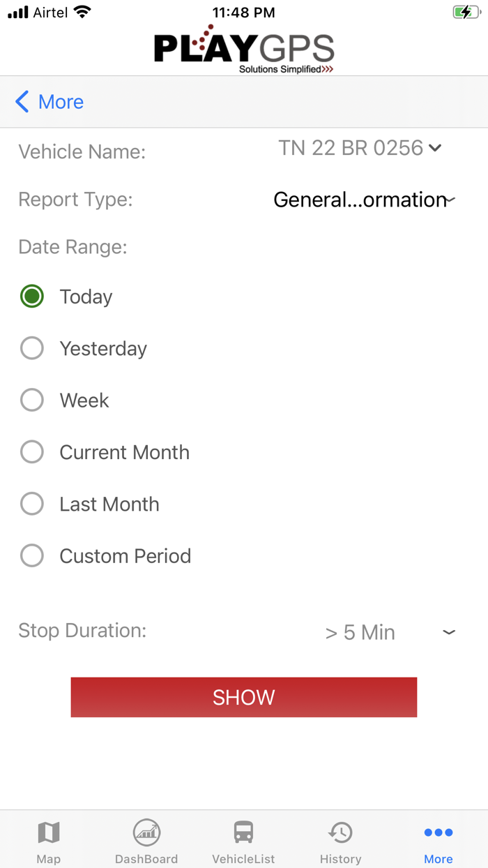Switch to the VehicleList tab
This screenshot has width=488, height=868.
(x=243, y=840)
